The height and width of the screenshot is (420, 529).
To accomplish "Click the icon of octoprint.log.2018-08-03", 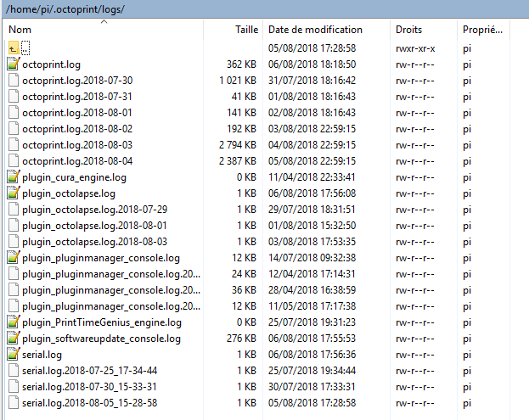I will tap(14, 145).
